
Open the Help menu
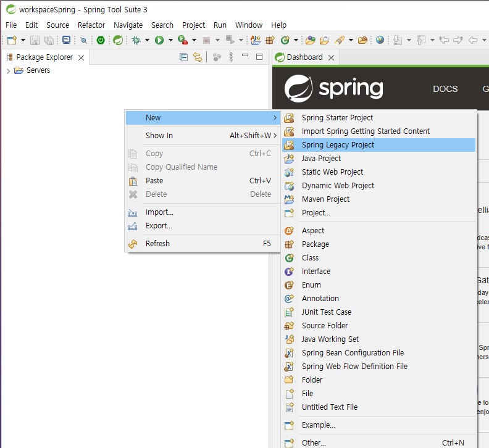pos(278,25)
